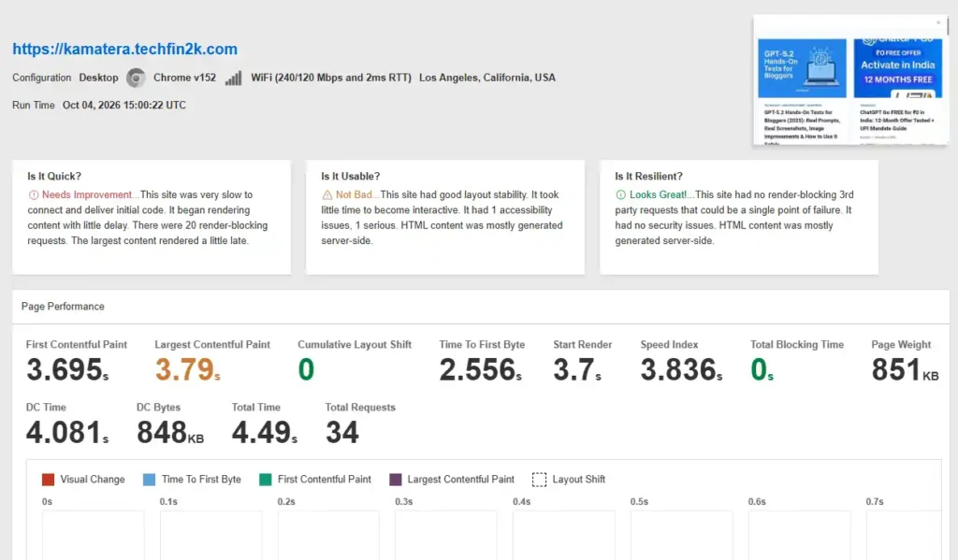This screenshot has height=560, width=958.
Task: Click the Layout Shift dashed box icon
Action: (539, 480)
